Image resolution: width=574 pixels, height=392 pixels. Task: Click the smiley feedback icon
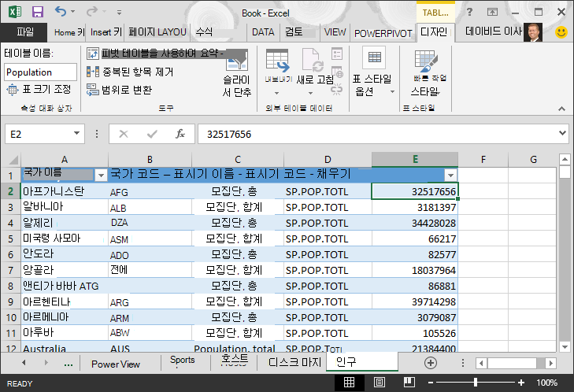pyautogui.click(x=561, y=32)
